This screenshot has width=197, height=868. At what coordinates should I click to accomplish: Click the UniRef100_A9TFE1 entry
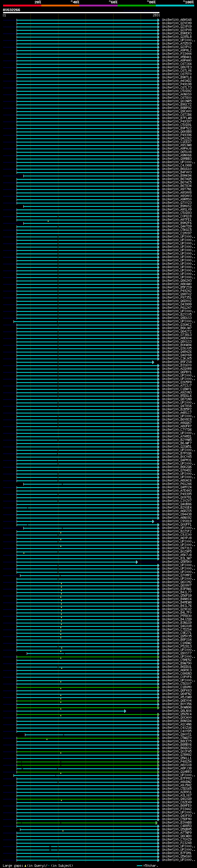pyautogui.click(x=177, y=220)
